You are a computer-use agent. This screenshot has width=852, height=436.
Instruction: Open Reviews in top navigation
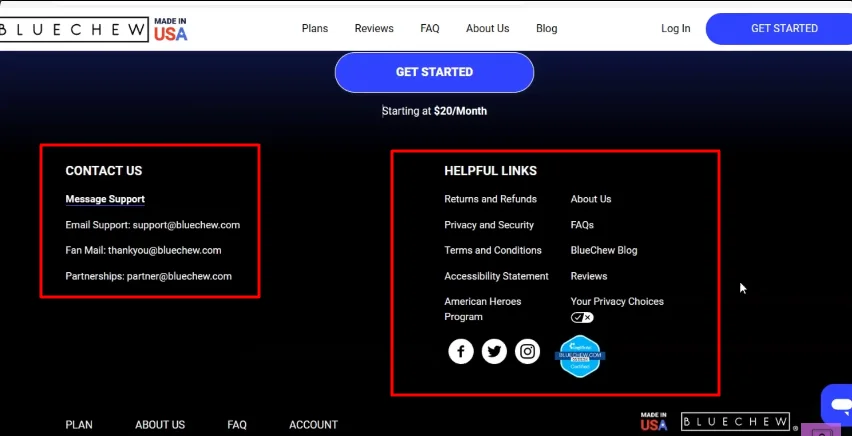tap(374, 28)
